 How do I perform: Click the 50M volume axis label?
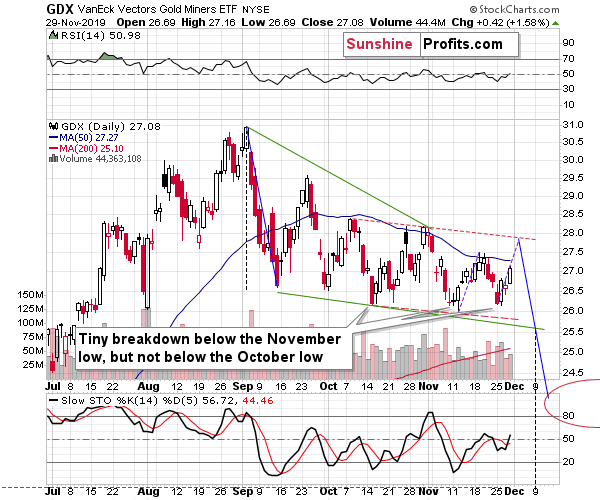pyautogui.click(x=33, y=351)
